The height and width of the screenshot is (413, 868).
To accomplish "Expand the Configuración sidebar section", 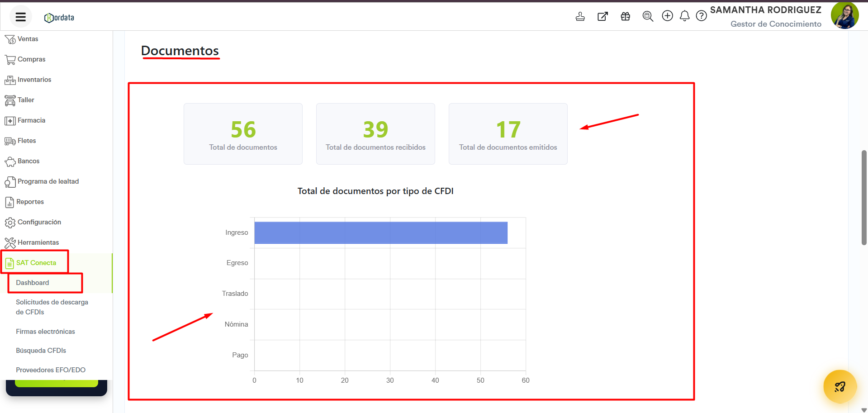I will (x=39, y=222).
